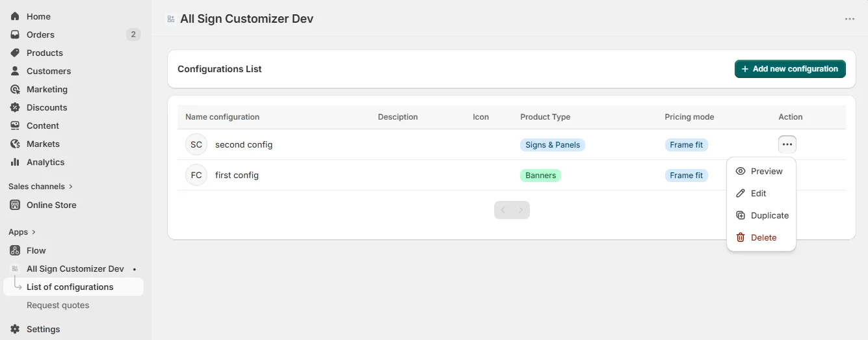Click the Product Type column header
Screen dimensions: 868x340
(x=545, y=117)
